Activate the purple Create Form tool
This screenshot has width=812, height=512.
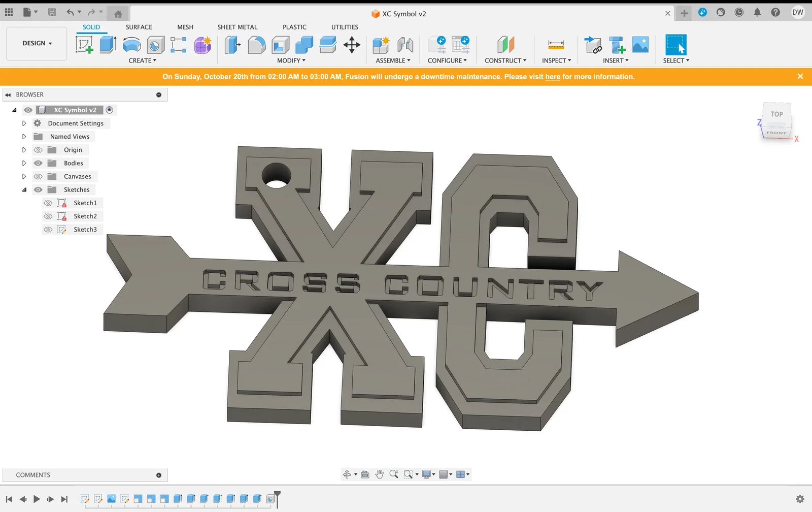(x=202, y=45)
